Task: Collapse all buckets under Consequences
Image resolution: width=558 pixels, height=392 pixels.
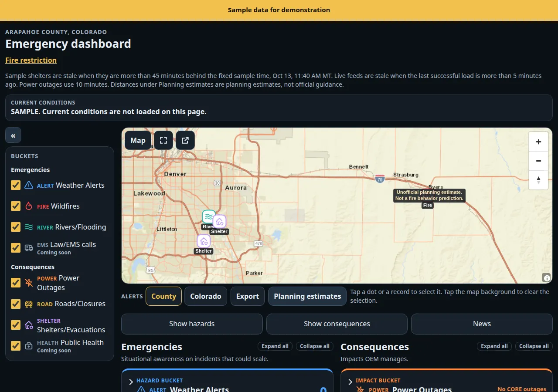Action: click(534, 346)
